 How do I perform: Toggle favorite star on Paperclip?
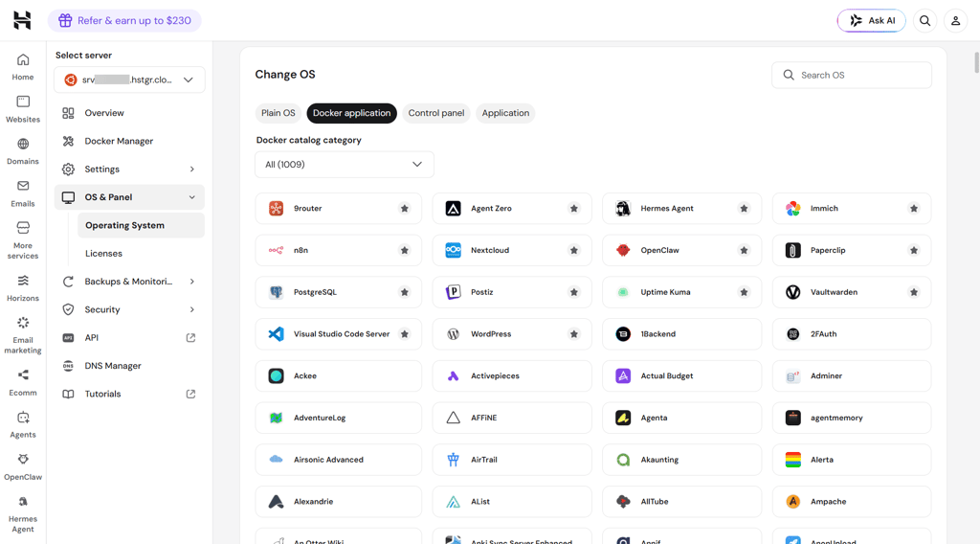(914, 250)
